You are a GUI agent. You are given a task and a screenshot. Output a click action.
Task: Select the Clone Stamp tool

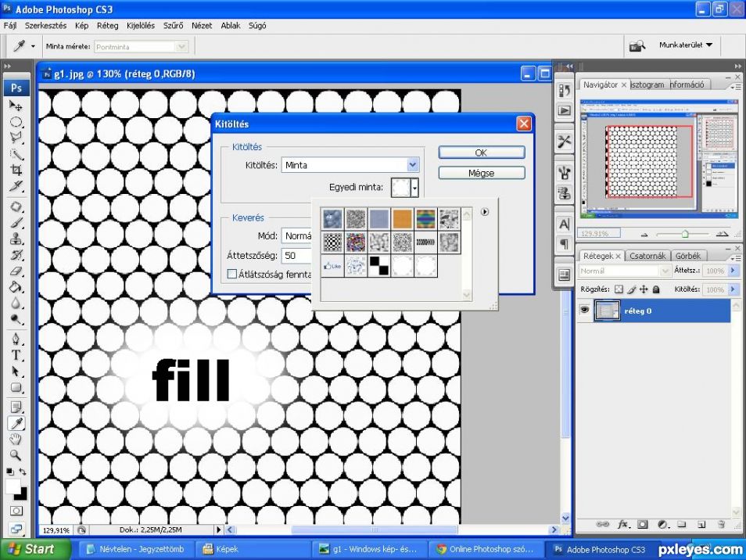[x=16, y=239]
